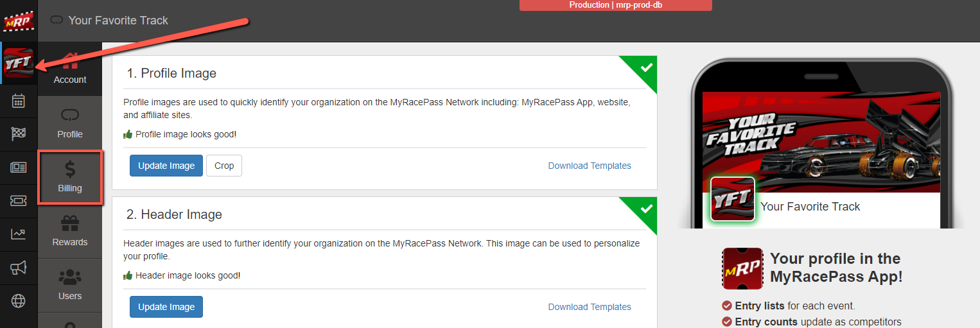Viewport: 980px width, 328px height.
Task: Open the Users menu item
Action: click(x=70, y=285)
